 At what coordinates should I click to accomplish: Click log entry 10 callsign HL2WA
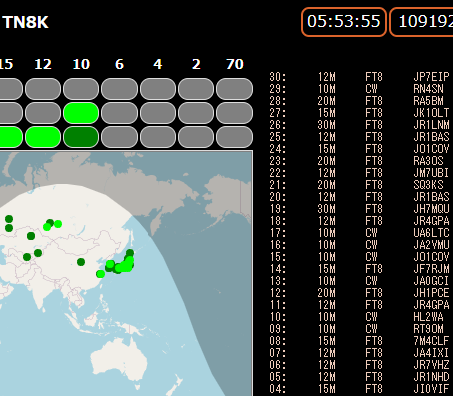pyautogui.click(x=428, y=317)
